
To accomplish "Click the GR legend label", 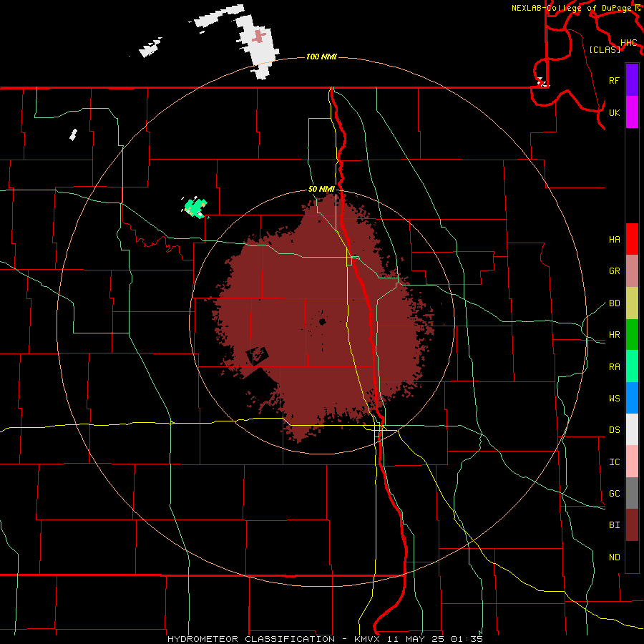I will click(614, 271).
